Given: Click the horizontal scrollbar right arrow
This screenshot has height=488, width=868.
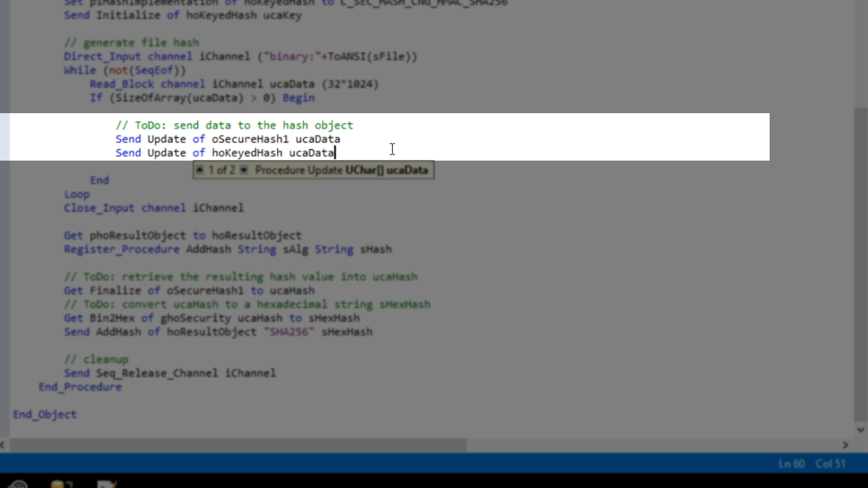Looking at the screenshot, I should coord(845,445).
